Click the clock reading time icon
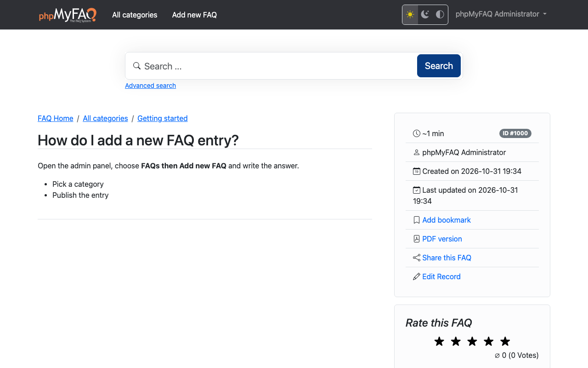Image resolution: width=588 pixels, height=368 pixels. click(x=417, y=133)
